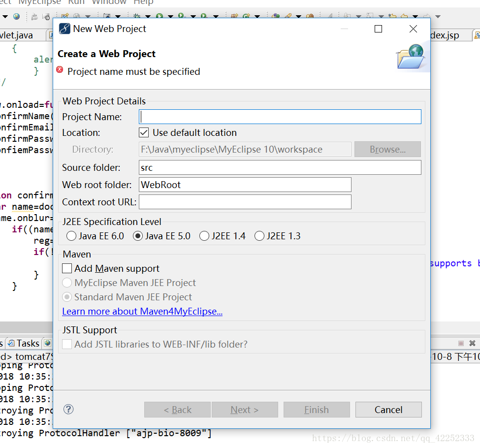
Task: Open the web browser globe toolbar icon
Action: 17,16
